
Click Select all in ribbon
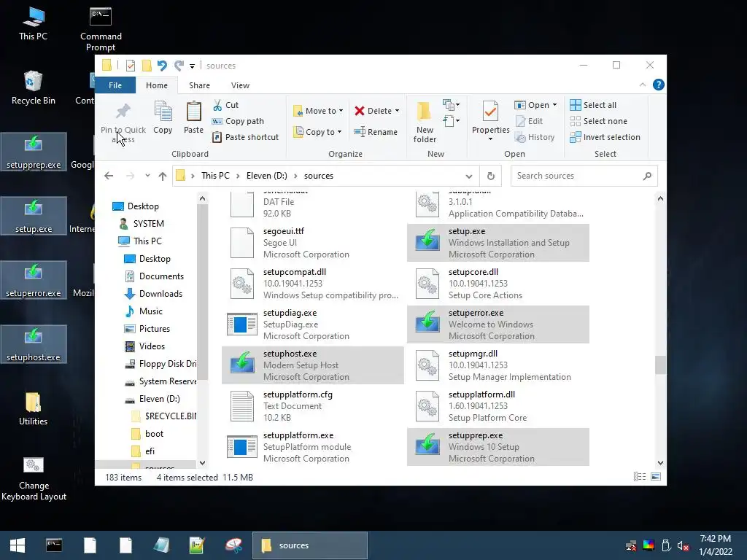tap(593, 105)
